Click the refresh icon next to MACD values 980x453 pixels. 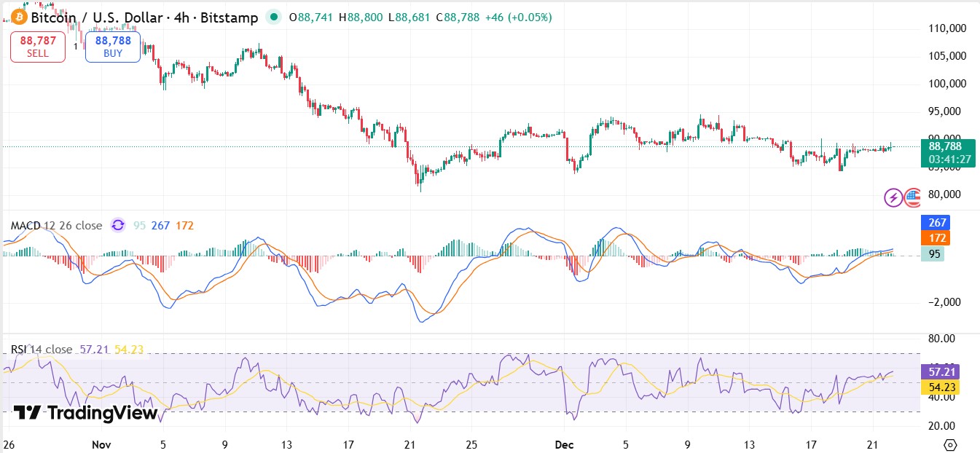118,226
